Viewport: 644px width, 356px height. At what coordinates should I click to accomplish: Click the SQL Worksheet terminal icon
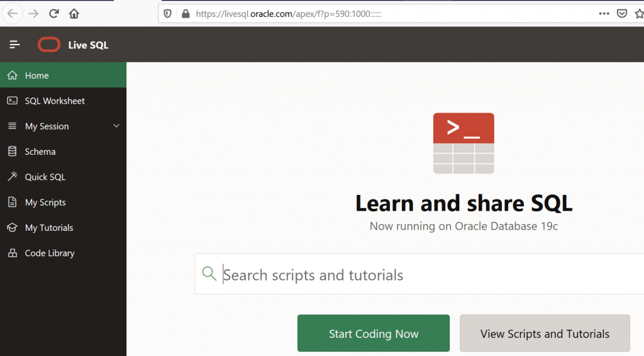click(x=13, y=101)
